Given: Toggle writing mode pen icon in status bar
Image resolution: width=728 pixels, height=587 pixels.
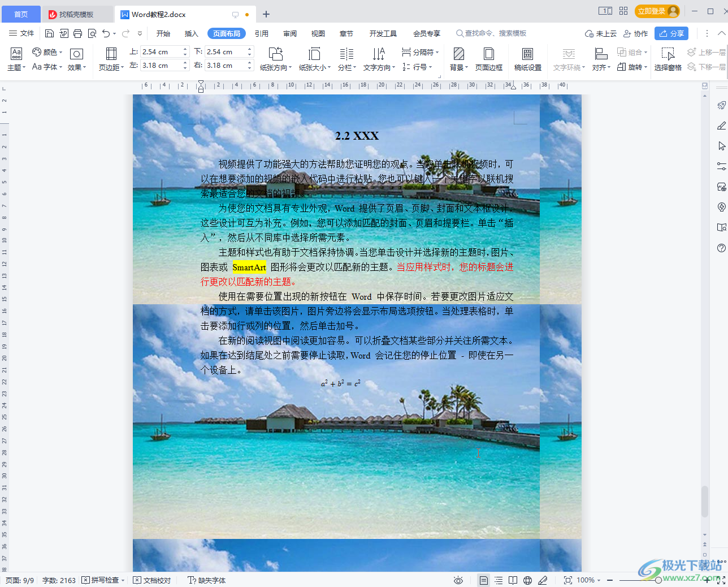Looking at the screenshot, I should (543, 580).
